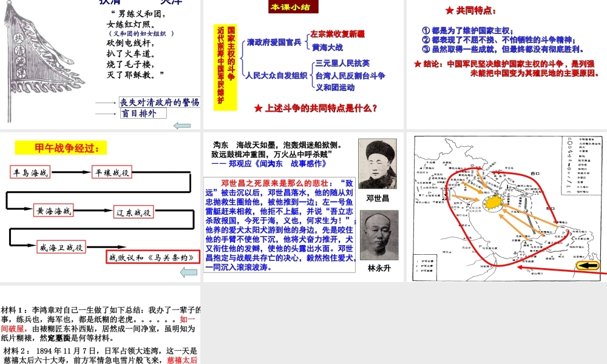Click the 丧失对清政府的警惕 text box
This screenshot has width=607, height=364.
160,102
